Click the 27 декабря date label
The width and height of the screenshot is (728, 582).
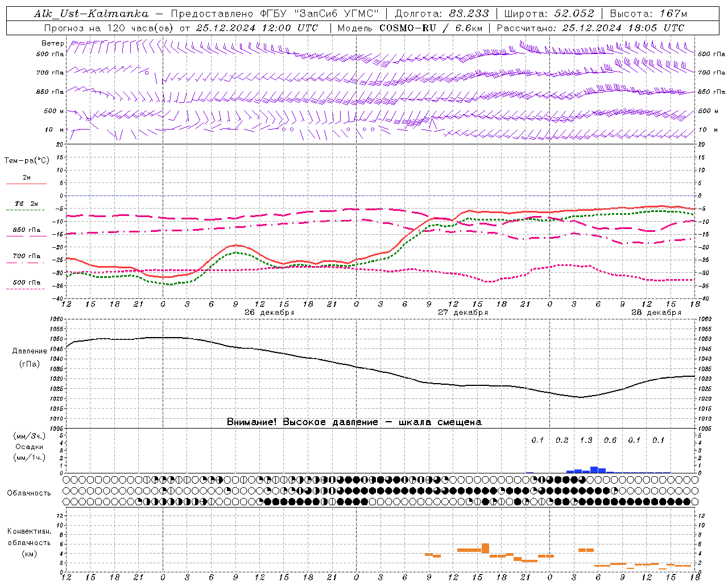462,313
